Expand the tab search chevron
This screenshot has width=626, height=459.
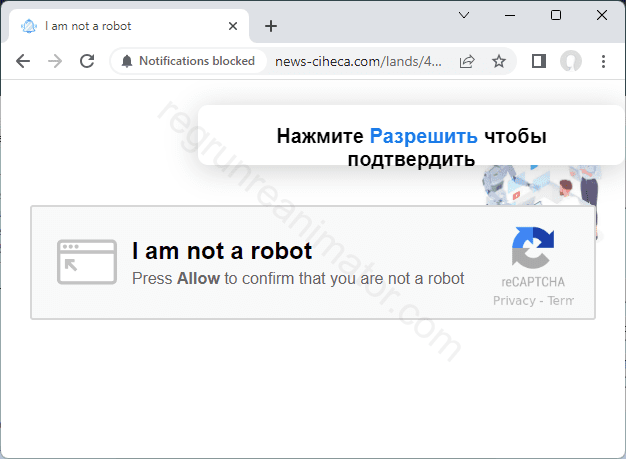tap(464, 15)
